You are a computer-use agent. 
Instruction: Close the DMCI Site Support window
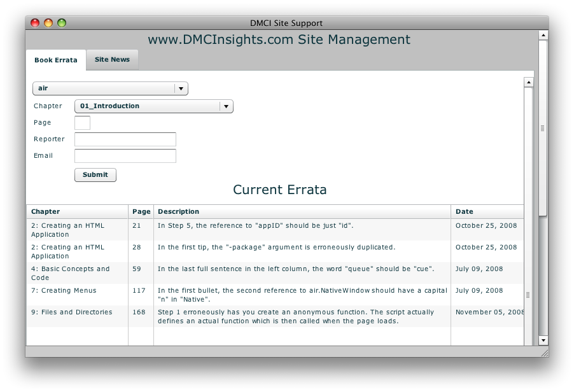(x=35, y=23)
